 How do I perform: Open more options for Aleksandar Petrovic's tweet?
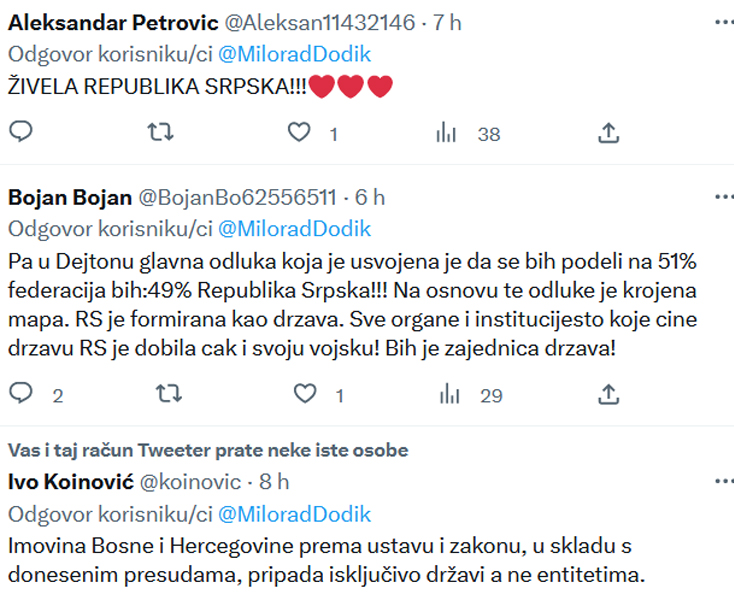tap(724, 22)
